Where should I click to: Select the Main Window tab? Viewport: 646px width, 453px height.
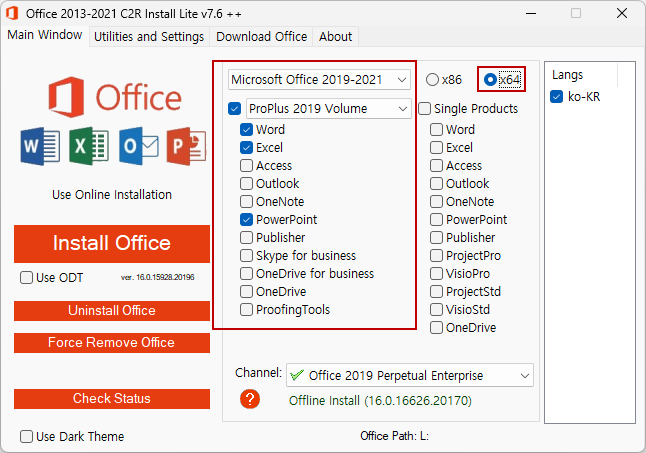point(44,35)
